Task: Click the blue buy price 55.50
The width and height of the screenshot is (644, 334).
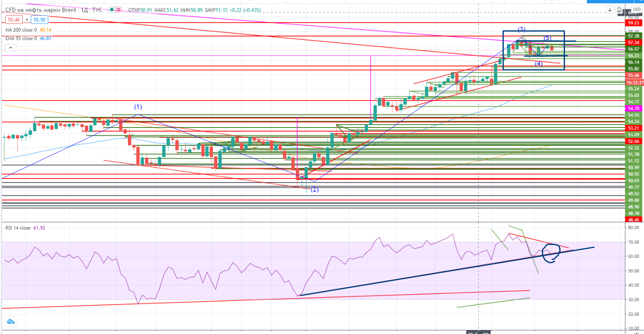Action: point(39,20)
